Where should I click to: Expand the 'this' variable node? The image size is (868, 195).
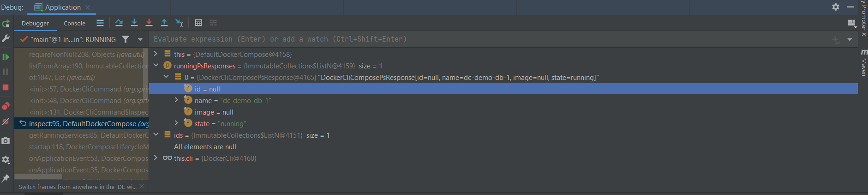[x=156, y=54]
